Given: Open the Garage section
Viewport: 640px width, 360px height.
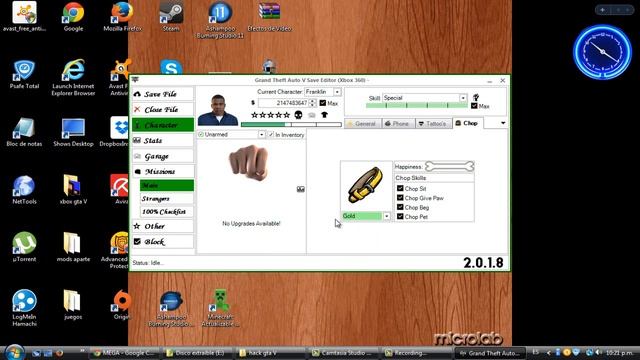Looking at the screenshot, I should click(x=162, y=156).
